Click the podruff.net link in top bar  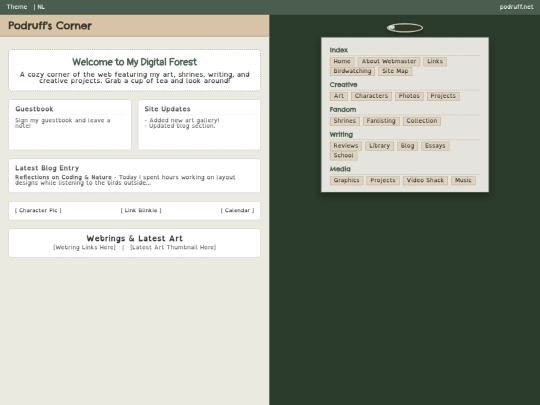tap(516, 7)
